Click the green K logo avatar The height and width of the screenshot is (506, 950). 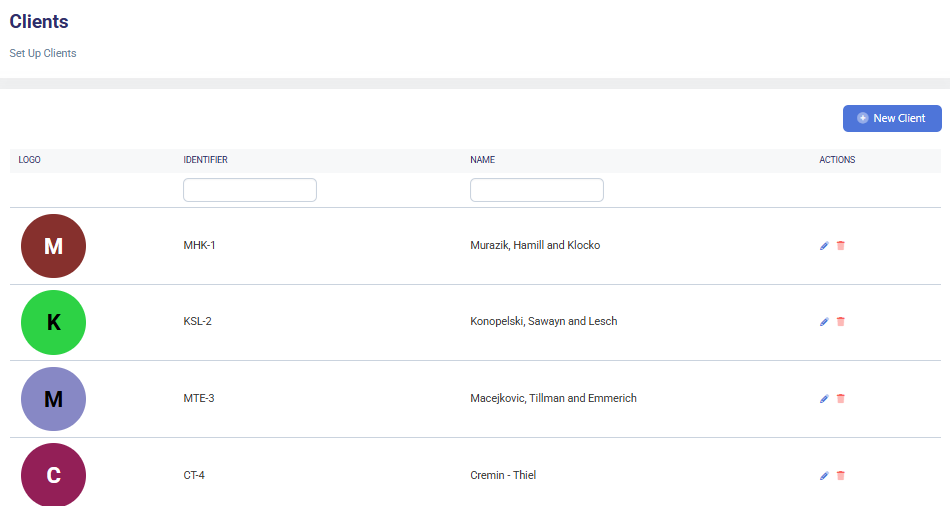click(x=53, y=322)
